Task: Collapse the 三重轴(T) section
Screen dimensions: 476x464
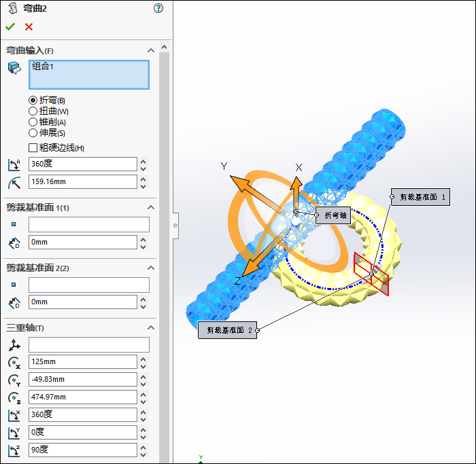Action: [x=150, y=327]
